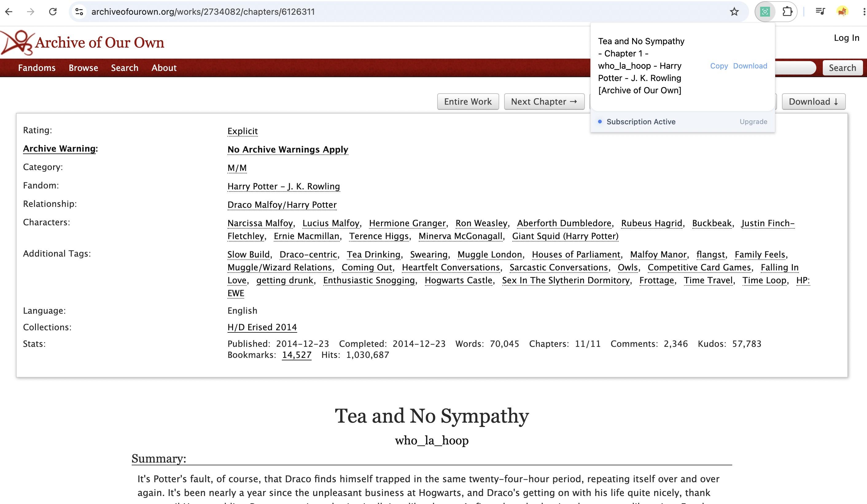This screenshot has width=867, height=504.
Task: Open the Extensions puzzle-piece menu
Action: pos(787,12)
